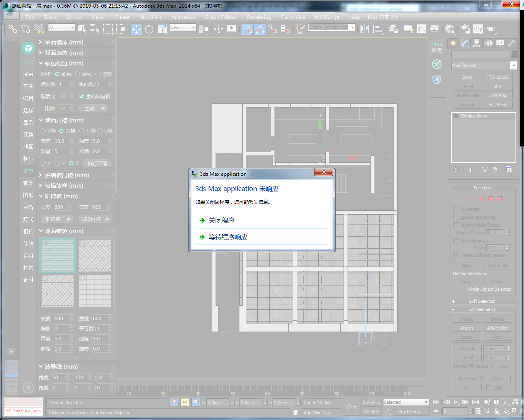Screen dimensions: 524x420
Task: Enable the By Vertex checkbox
Action: 456,209
